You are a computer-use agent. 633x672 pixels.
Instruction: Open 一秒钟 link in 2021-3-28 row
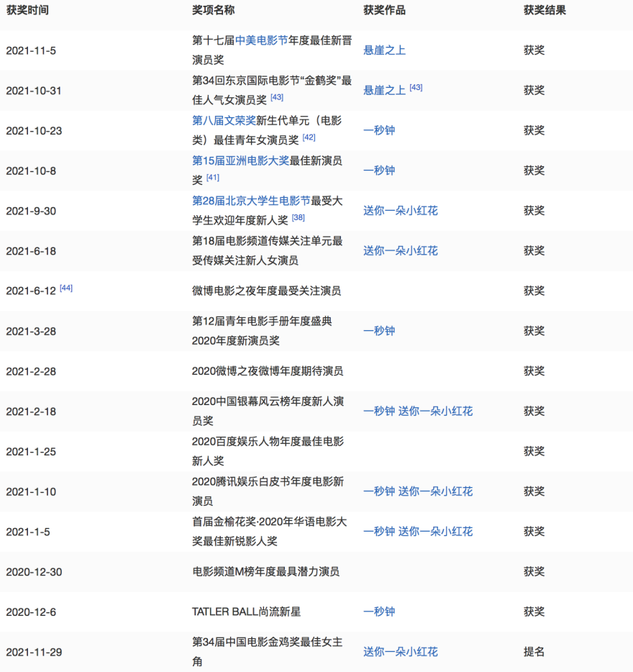pos(379,331)
